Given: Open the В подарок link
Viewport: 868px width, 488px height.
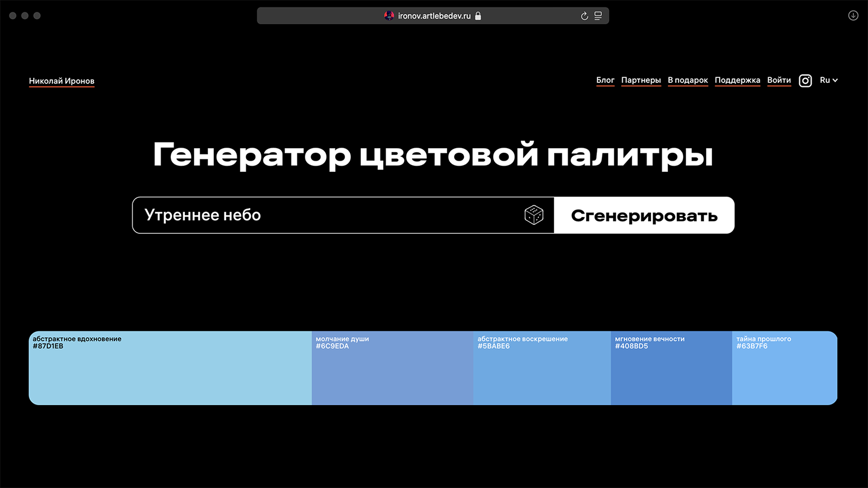Looking at the screenshot, I should point(688,80).
